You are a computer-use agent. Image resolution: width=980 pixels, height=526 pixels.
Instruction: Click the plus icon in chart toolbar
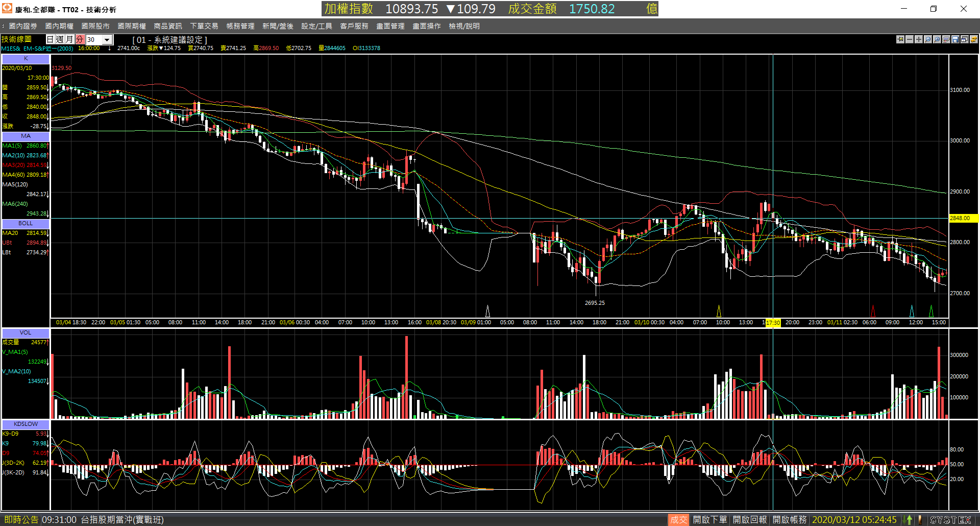919,39
